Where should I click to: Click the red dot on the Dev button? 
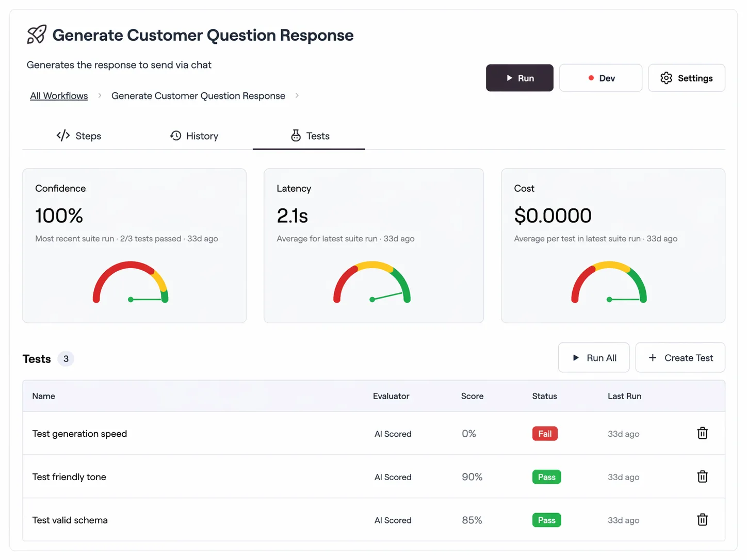point(591,77)
